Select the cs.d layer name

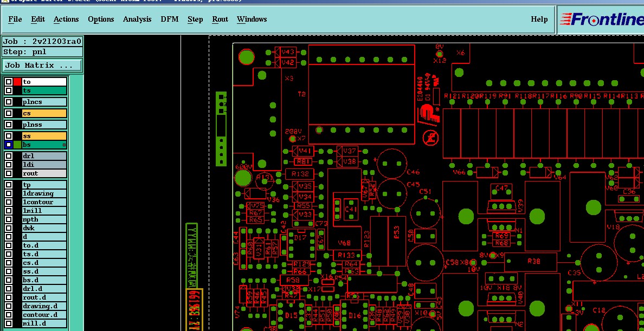[x=44, y=263]
